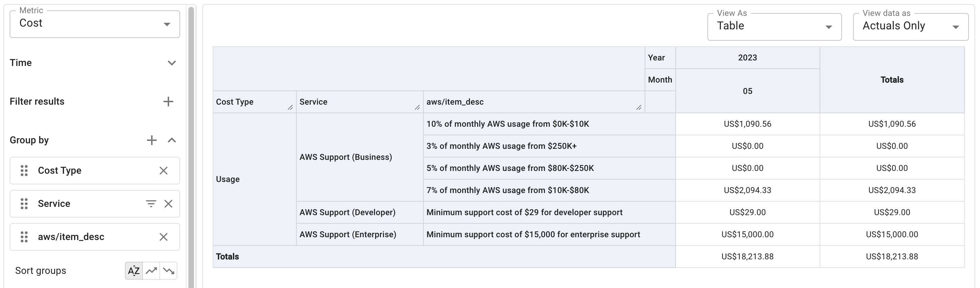Sort groups by descending trend

(x=168, y=271)
